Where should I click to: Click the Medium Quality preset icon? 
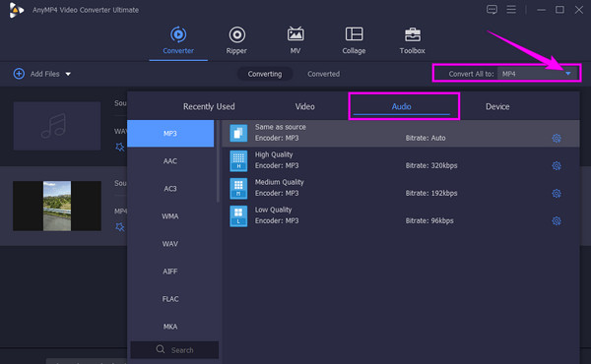(x=238, y=188)
